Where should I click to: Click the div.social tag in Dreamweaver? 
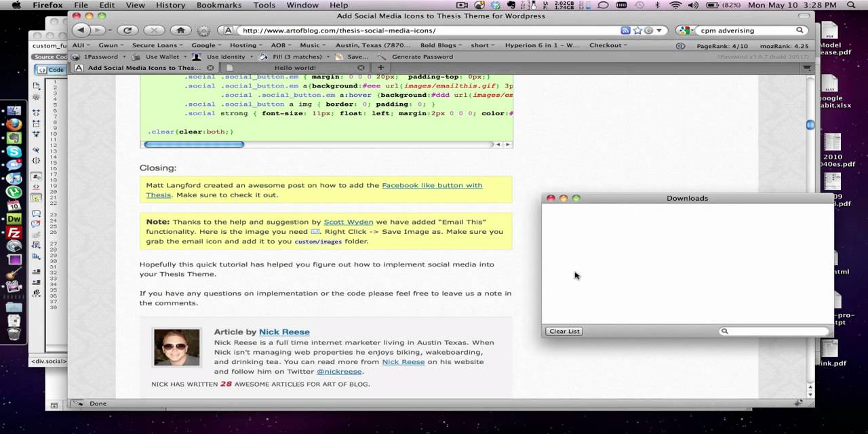point(49,361)
